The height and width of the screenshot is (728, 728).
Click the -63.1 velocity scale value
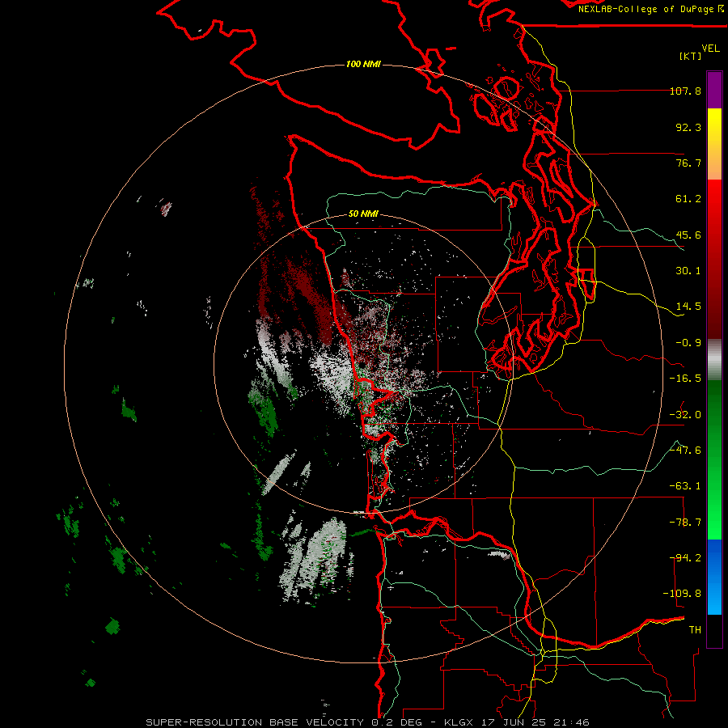point(685,486)
